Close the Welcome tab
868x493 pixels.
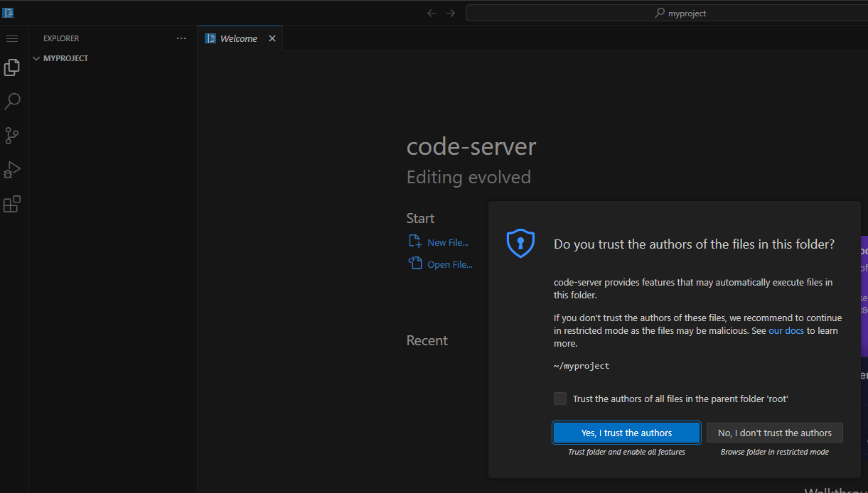[272, 38]
